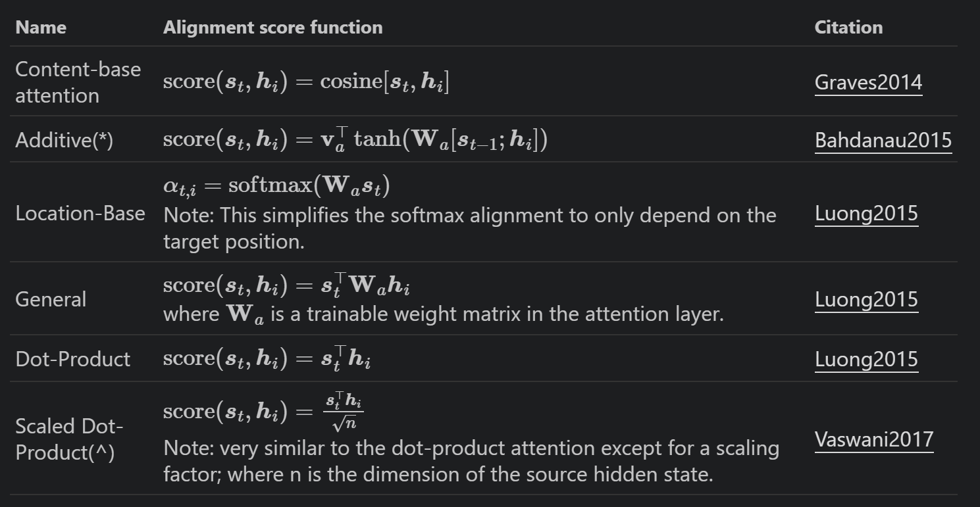
Task: Click the Alignment score function header
Action: point(272,28)
